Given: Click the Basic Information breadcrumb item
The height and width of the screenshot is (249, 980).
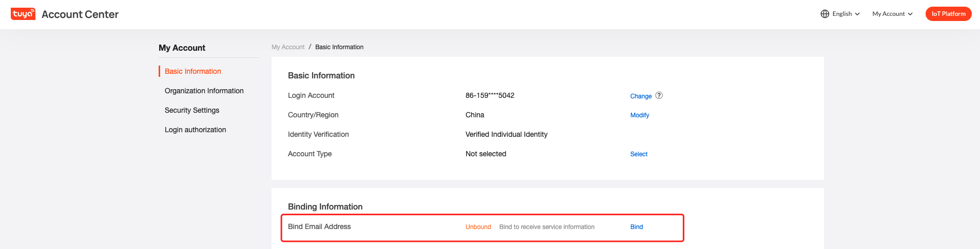Looking at the screenshot, I should point(339,47).
